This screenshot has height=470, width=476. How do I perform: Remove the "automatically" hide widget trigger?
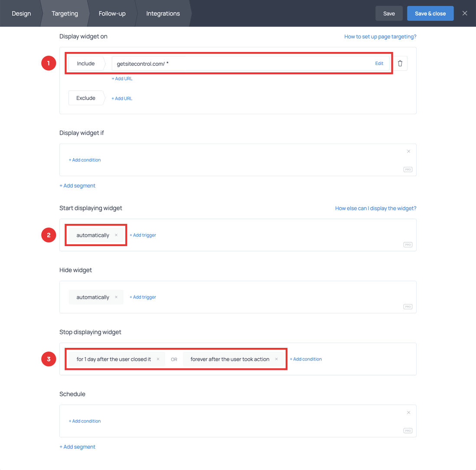coord(116,297)
